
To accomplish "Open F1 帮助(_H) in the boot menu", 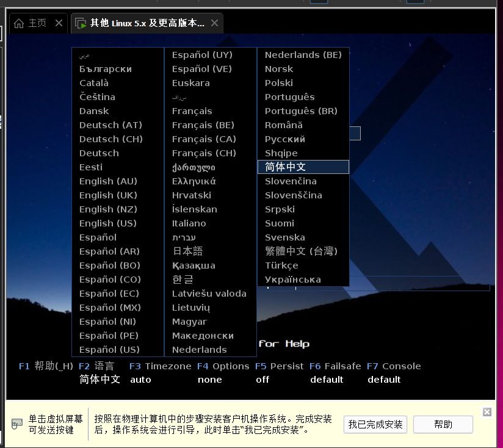I will click(x=45, y=366).
